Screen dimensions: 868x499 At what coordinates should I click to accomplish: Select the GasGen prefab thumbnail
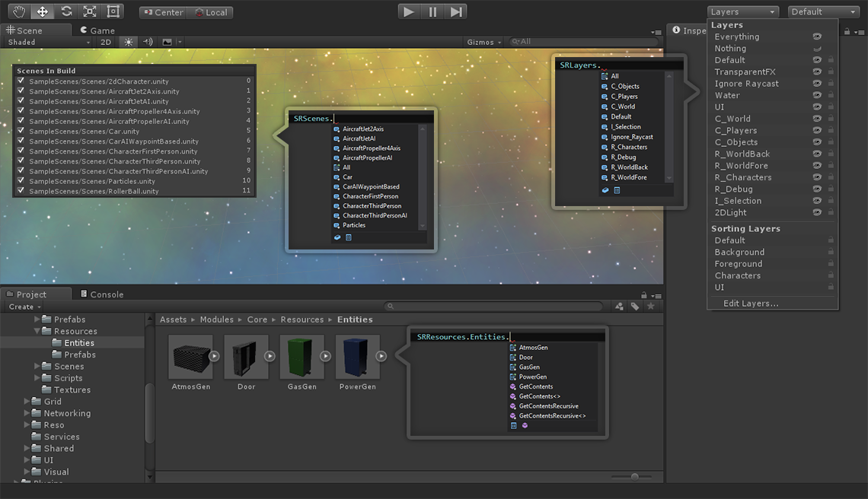pos(302,356)
